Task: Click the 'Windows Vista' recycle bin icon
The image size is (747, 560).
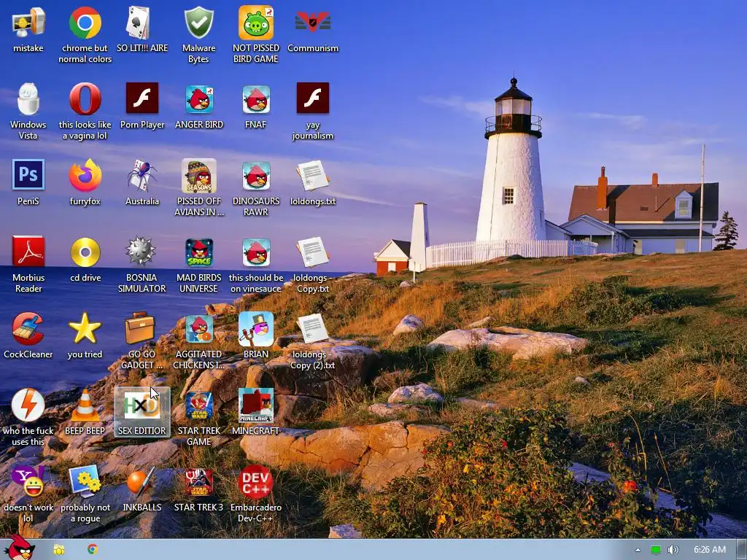Action: (28, 99)
